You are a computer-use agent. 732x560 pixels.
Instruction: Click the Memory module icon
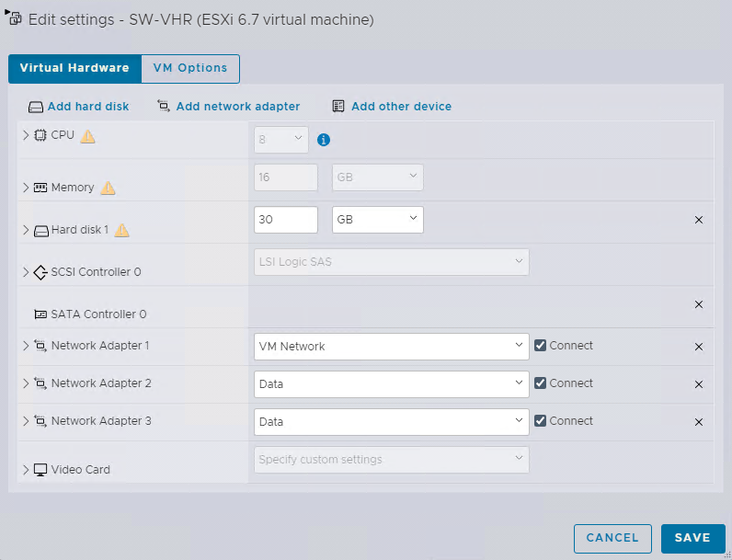pos(40,188)
